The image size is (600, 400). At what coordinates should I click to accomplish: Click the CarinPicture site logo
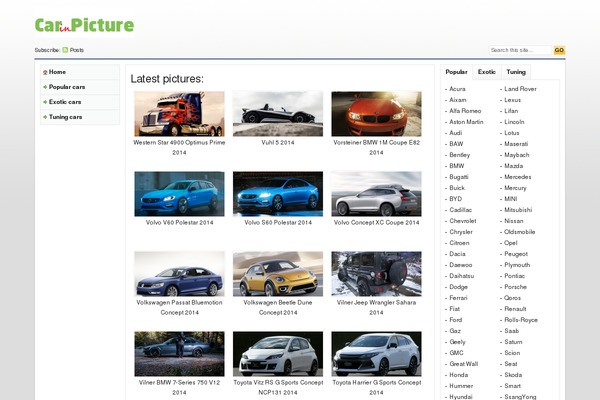(84, 25)
